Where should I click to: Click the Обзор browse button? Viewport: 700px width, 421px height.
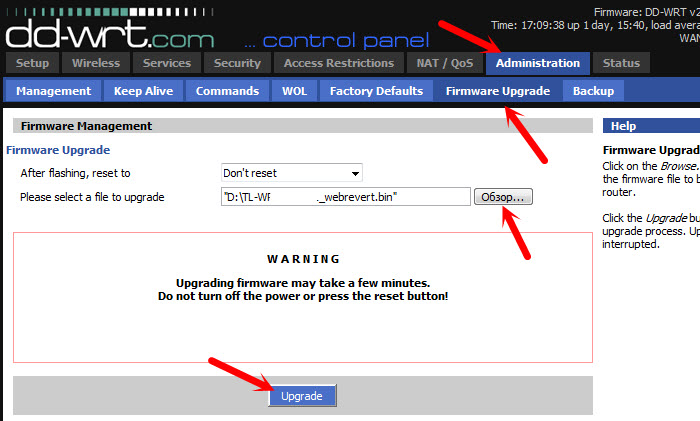click(x=503, y=196)
